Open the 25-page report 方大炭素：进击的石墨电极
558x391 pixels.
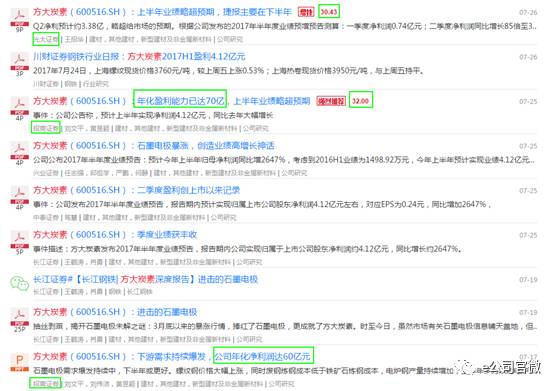115,312
